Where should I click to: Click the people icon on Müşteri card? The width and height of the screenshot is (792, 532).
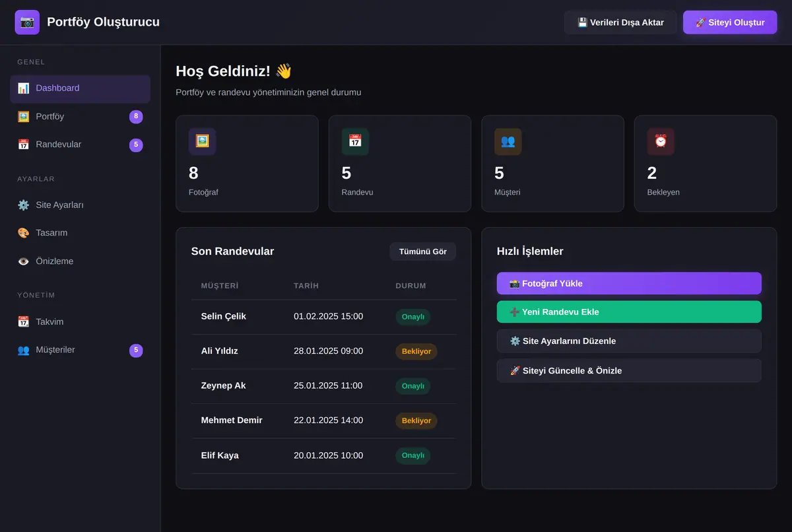508,141
